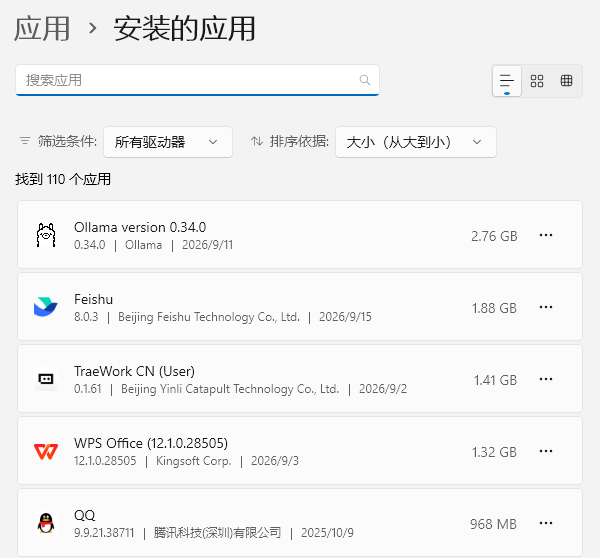The width and height of the screenshot is (600, 558).
Task: Switch to grid view layout
Action: pyautogui.click(x=537, y=81)
